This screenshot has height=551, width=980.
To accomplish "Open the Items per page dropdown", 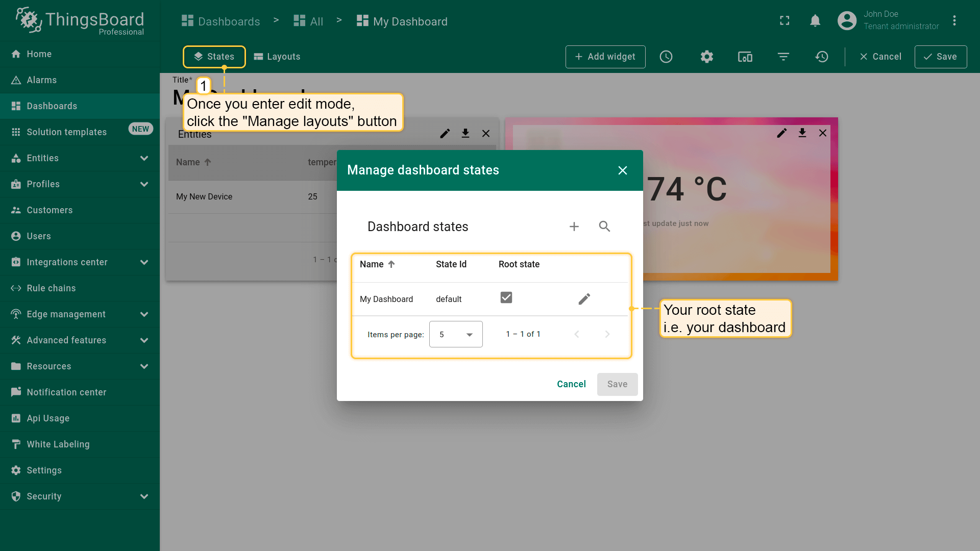I will [x=456, y=334].
